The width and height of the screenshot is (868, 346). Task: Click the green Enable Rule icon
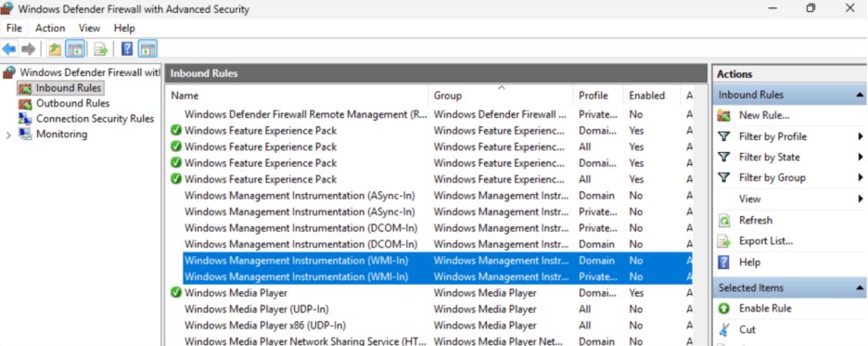coord(724,308)
